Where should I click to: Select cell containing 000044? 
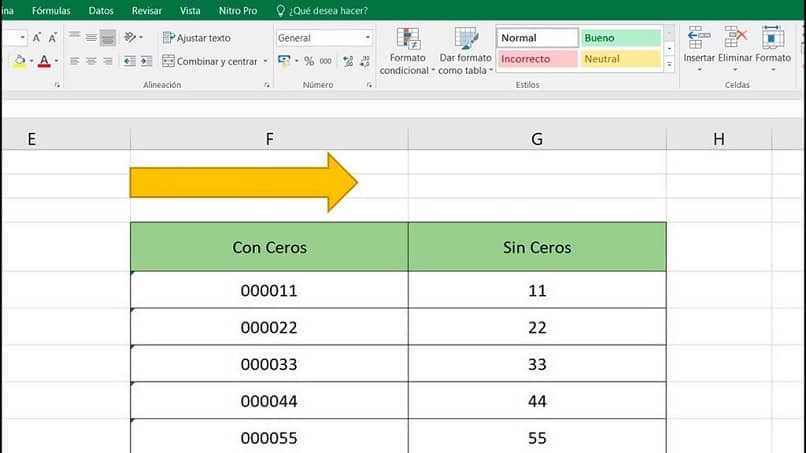(x=269, y=401)
